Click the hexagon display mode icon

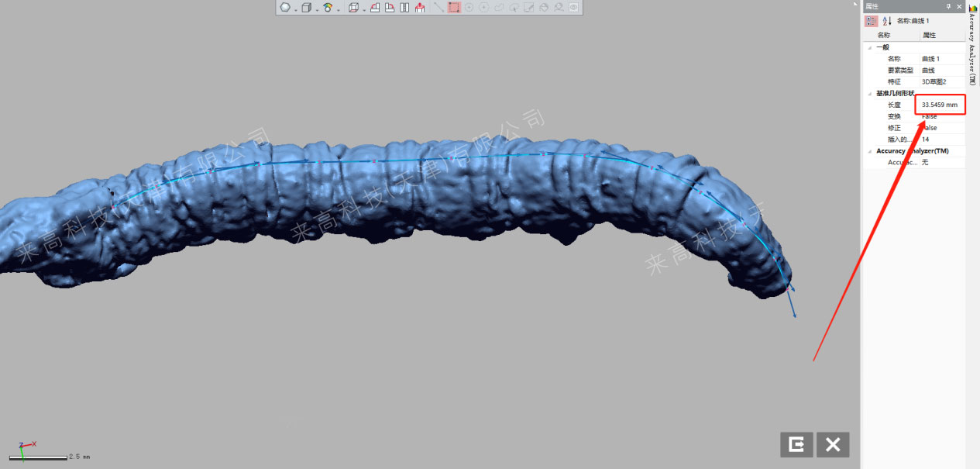tap(285, 8)
